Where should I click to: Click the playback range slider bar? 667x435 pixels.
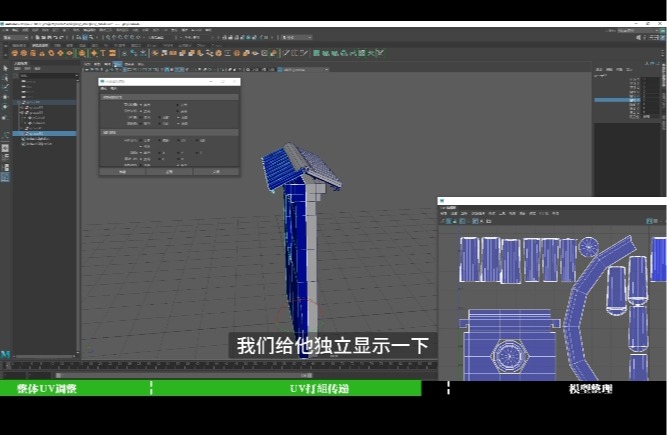pos(184,375)
